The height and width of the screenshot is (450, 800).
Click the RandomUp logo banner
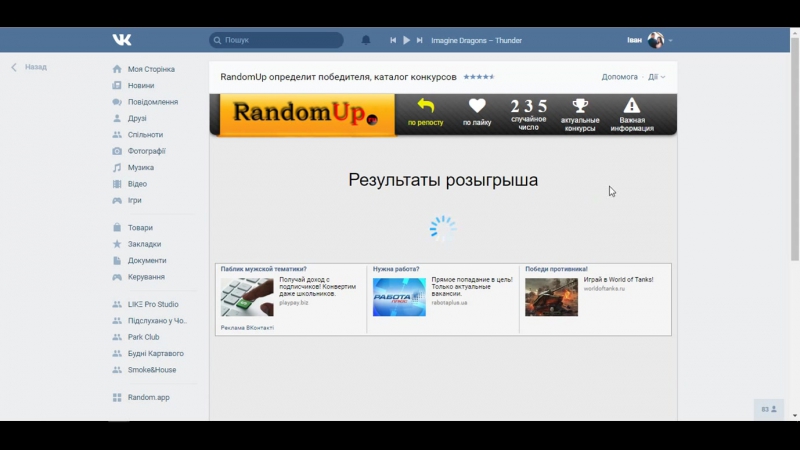(301, 114)
